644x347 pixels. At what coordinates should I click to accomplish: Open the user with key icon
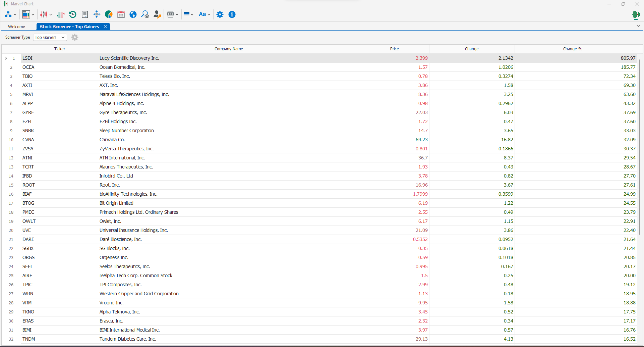pyautogui.click(x=157, y=14)
